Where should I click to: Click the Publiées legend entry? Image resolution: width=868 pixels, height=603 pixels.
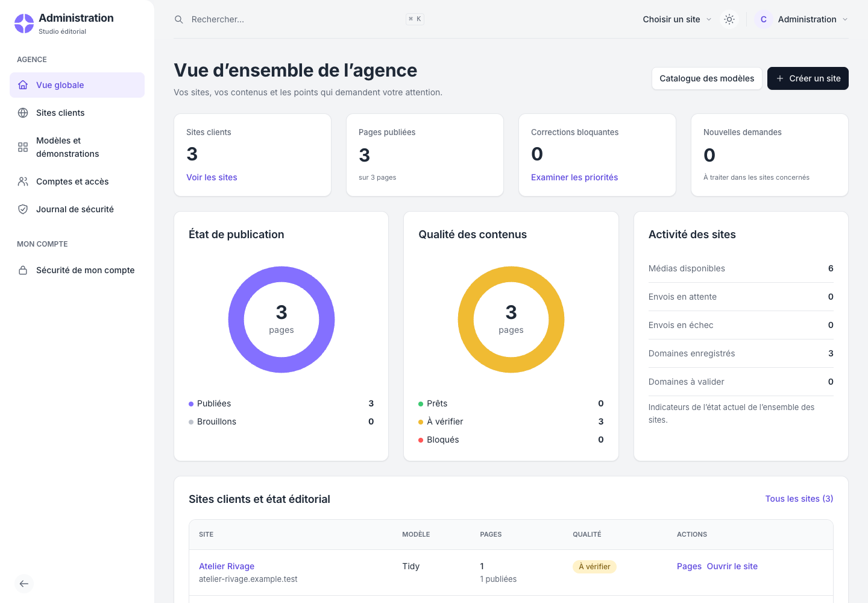[281, 403]
